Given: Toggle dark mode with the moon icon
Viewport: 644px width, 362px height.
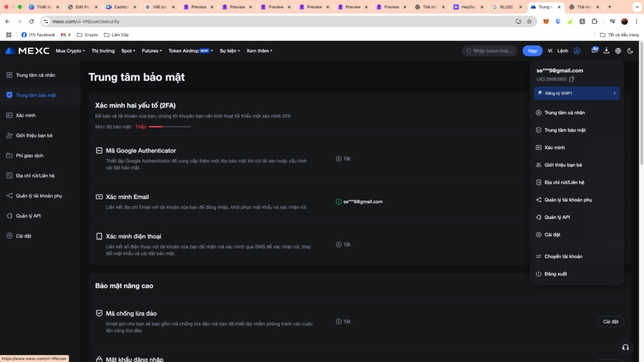Looking at the screenshot, I should click(x=630, y=51).
